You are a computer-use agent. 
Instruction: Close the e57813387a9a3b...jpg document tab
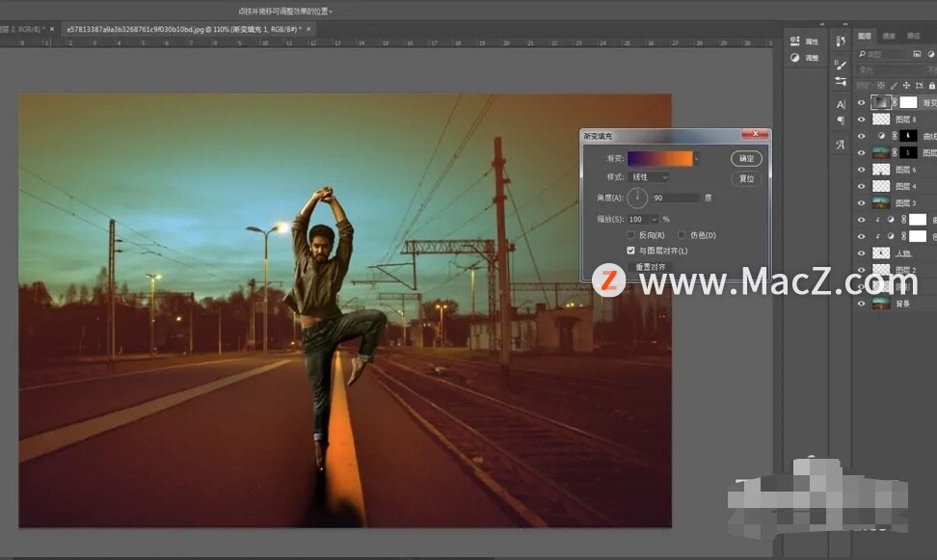pyautogui.click(x=308, y=29)
